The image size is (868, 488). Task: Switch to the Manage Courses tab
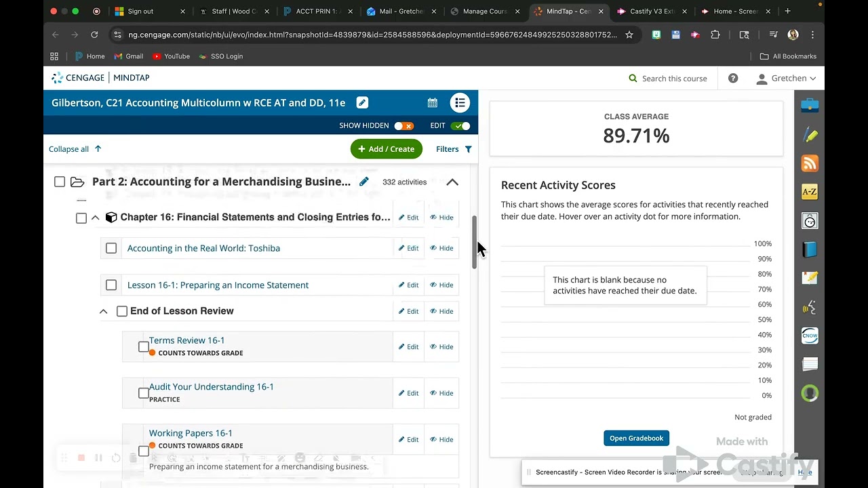coord(487,12)
